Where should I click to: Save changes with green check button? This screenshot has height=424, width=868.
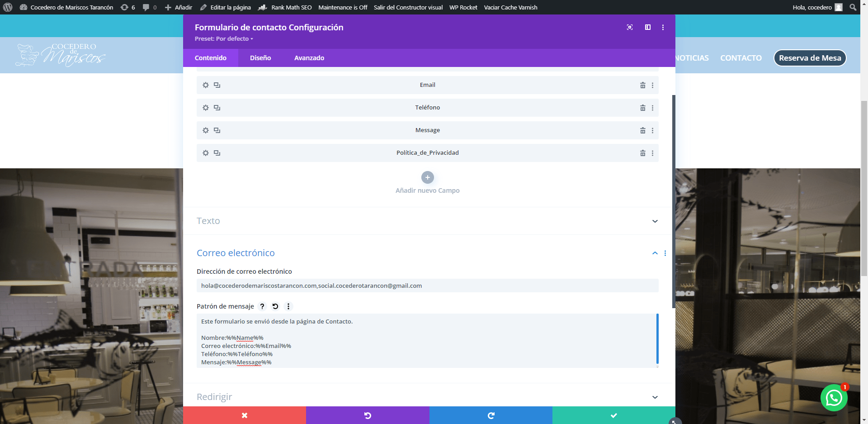pos(614,415)
